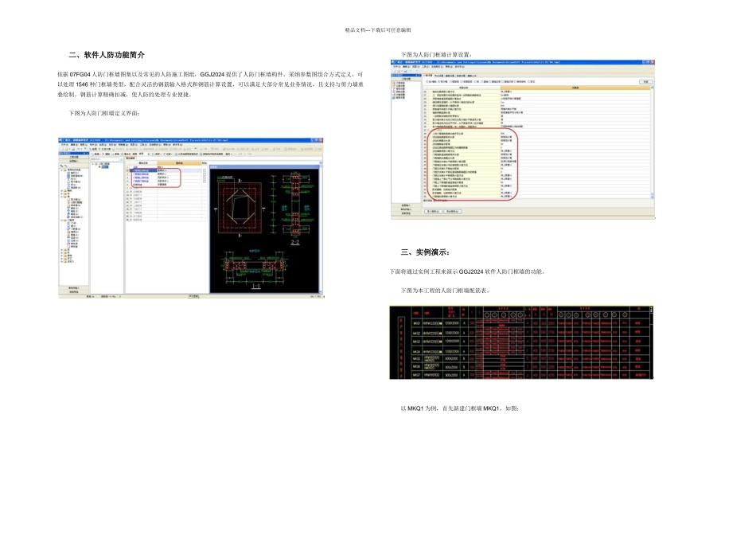Open the first menu in the left software menu bar
This screenshot has width=756, height=535.
(64, 145)
